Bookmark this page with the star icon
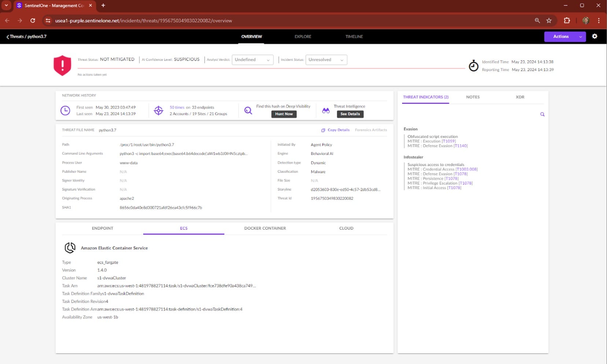This screenshot has width=607, height=364. pyautogui.click(x=549, y=21)
